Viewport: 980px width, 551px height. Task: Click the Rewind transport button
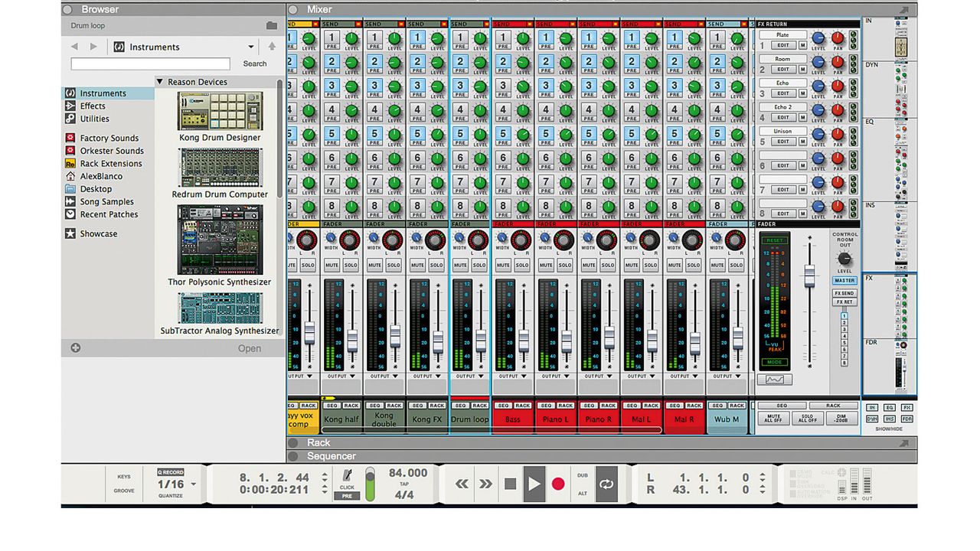(462, 484)
